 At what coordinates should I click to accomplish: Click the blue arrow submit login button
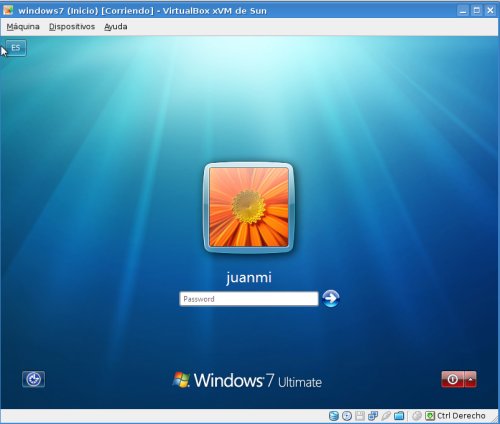pos(331,298)
